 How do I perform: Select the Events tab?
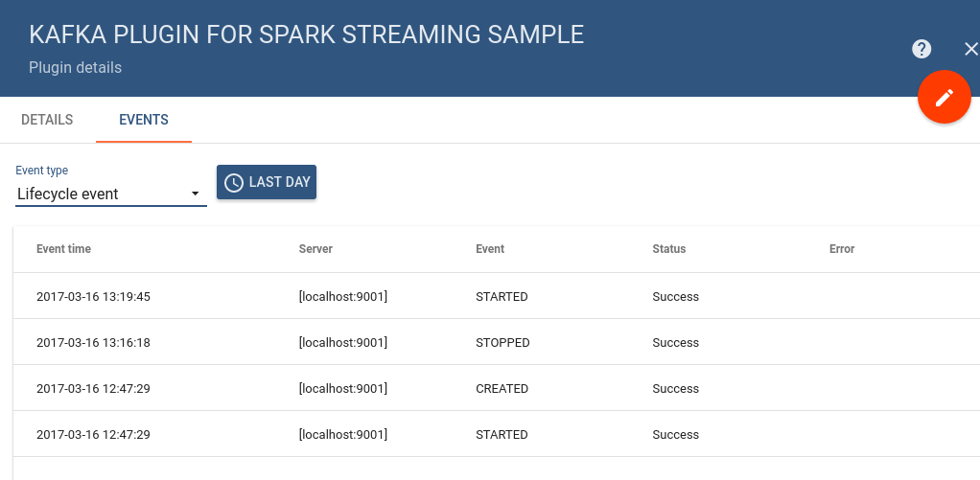click(144, 120)
